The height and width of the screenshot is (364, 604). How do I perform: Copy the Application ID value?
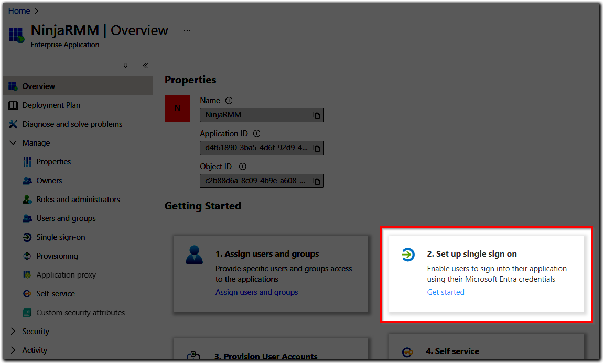pyautogui.click(x=318, y=148)
